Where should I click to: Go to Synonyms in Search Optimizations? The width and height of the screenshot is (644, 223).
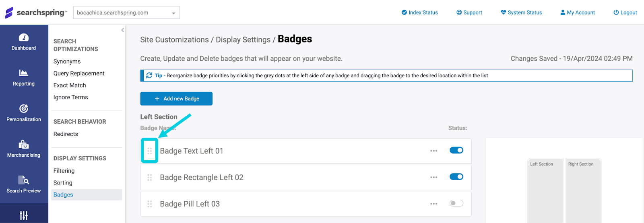pos(67,61)
